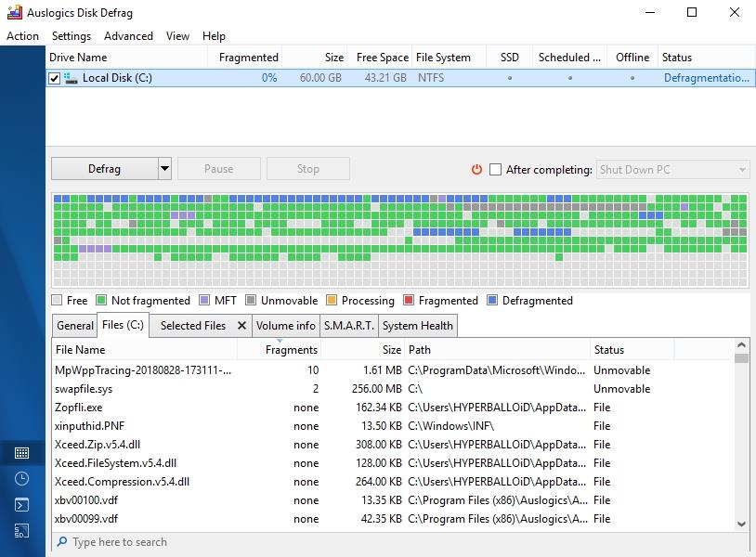Click the Defragmentation status text of Local Disk

[707, 78]
